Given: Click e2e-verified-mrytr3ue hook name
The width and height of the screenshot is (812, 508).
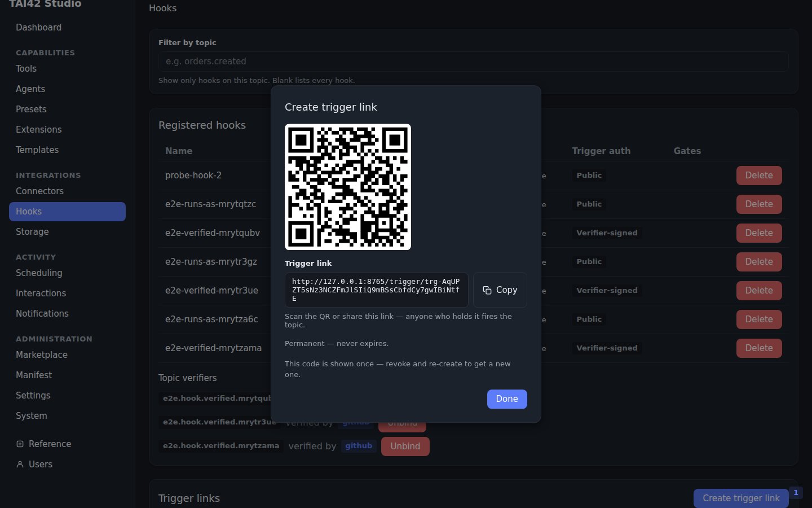Looking at the screenshot, I should 211,291.
